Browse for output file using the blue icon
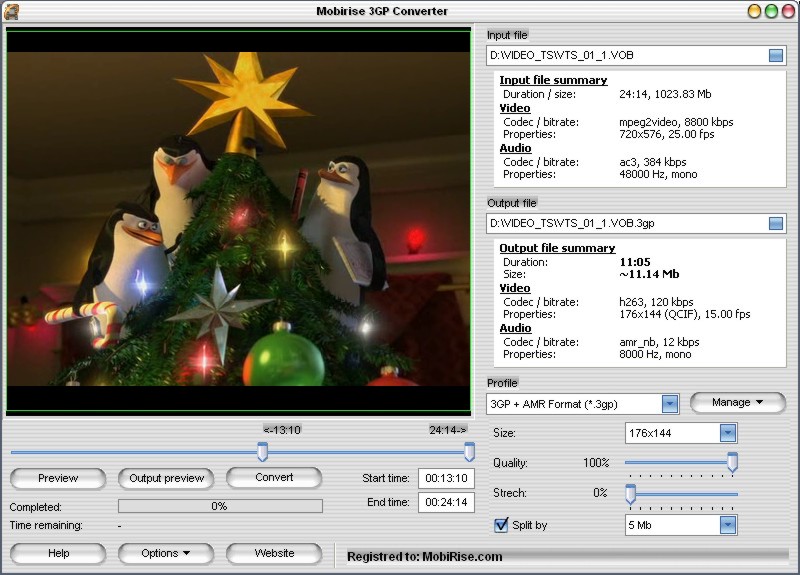Image resolution: width=800 pixels, height=575 pixels. 776,223
